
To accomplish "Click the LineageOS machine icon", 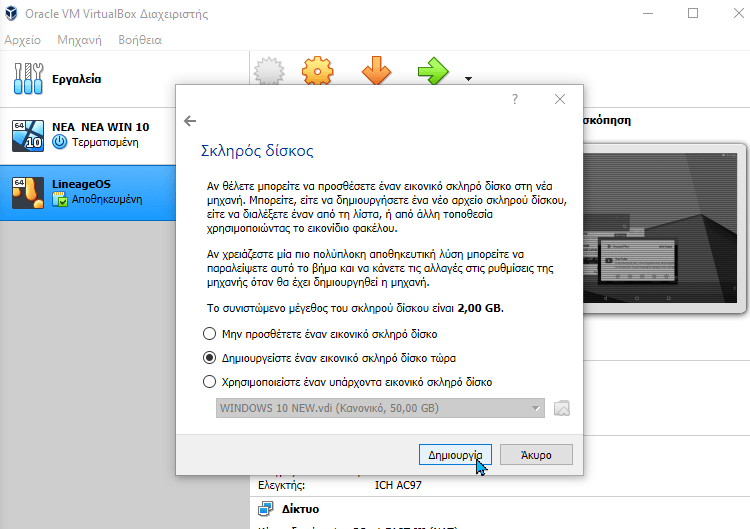I will pos(28,193).
